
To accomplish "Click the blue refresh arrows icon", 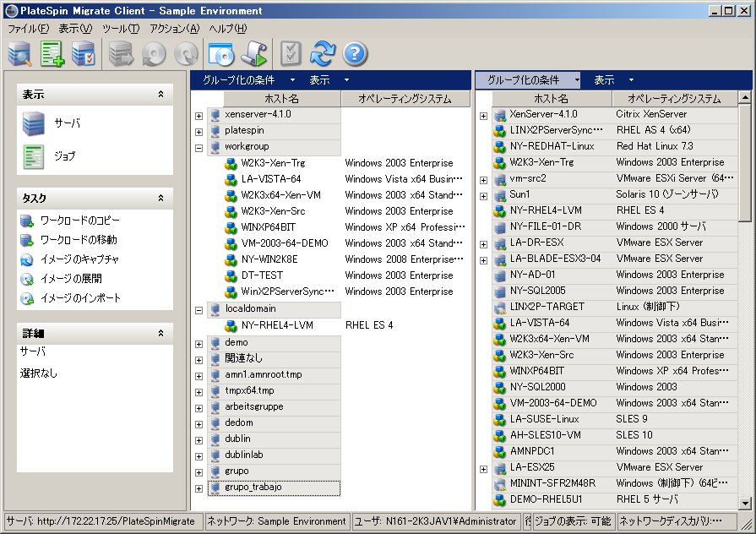I will coord(323,54).
